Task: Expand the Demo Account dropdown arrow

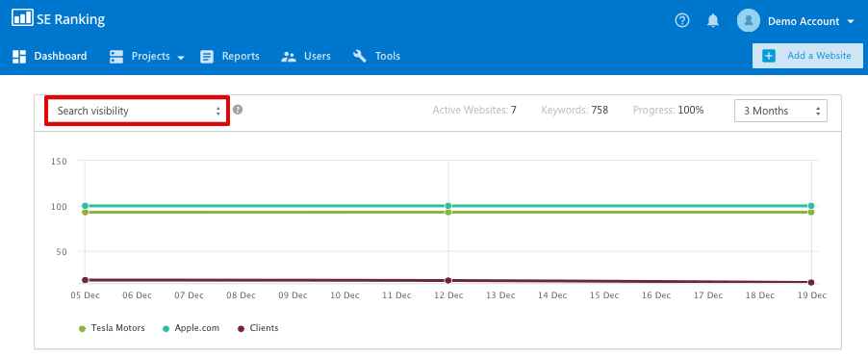Action: (851, 22)
